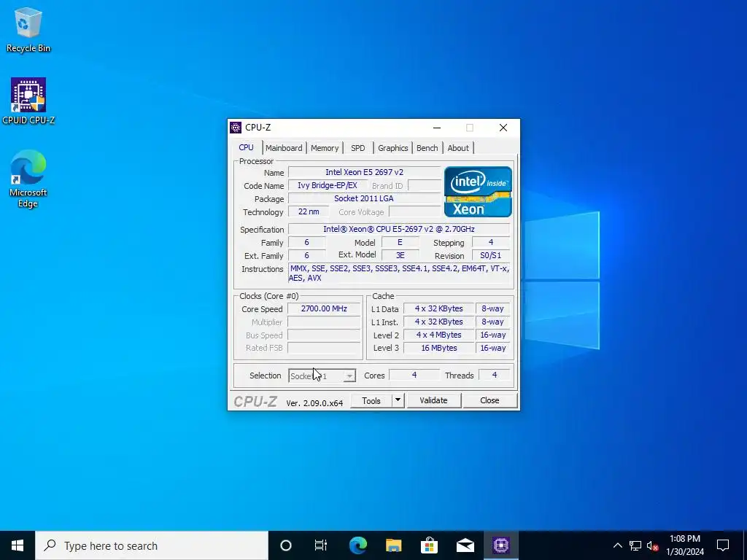This screenshot has width=747, height=560.
Task: Open Cortana from the taskbar
Action: click(x=285, y=545)
